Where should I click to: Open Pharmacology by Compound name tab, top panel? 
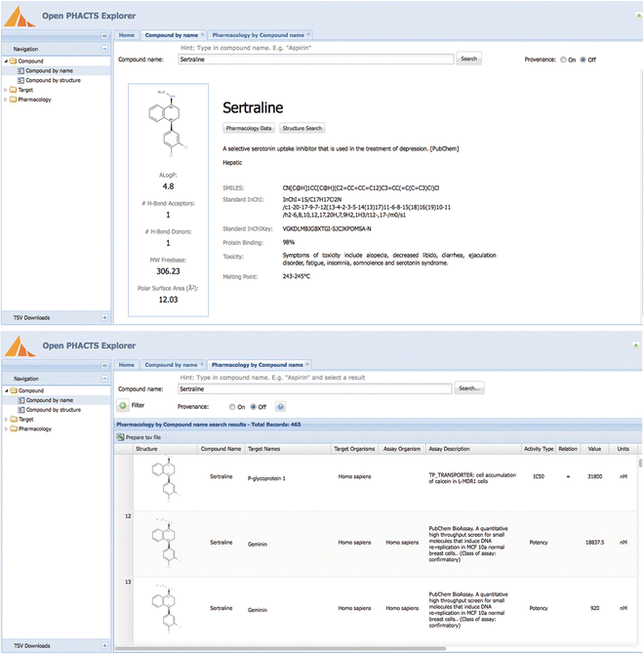click(x=258, y=35)
